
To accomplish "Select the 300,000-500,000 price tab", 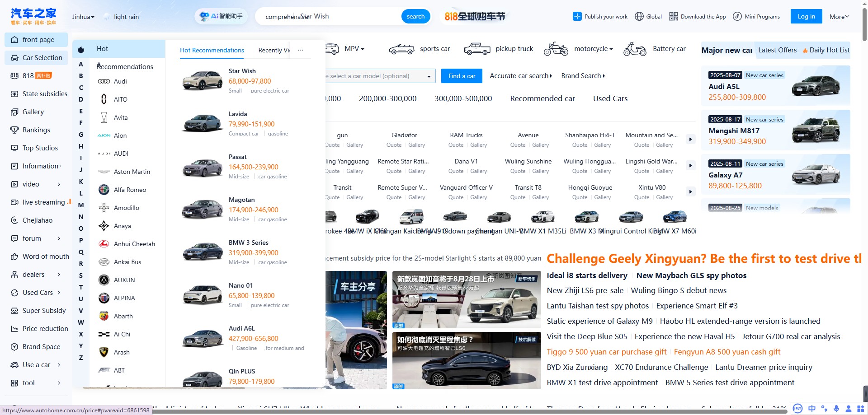I will coord(463,98).
